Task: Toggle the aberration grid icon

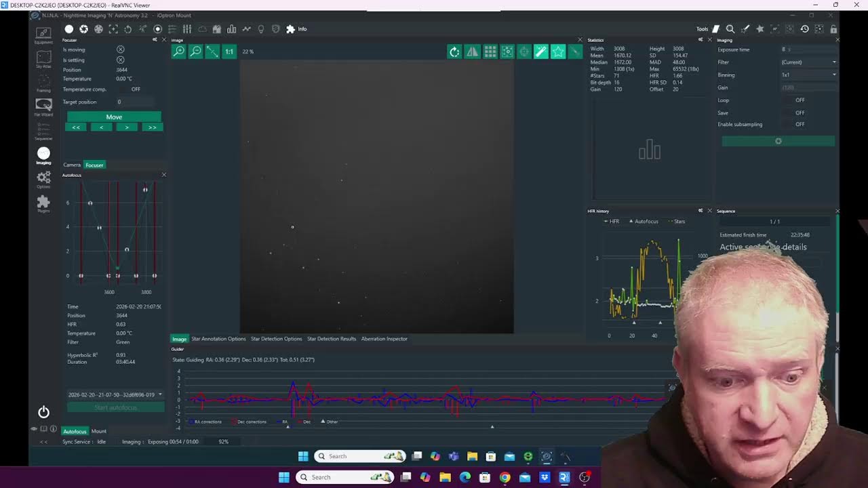Action: [490, 52]
